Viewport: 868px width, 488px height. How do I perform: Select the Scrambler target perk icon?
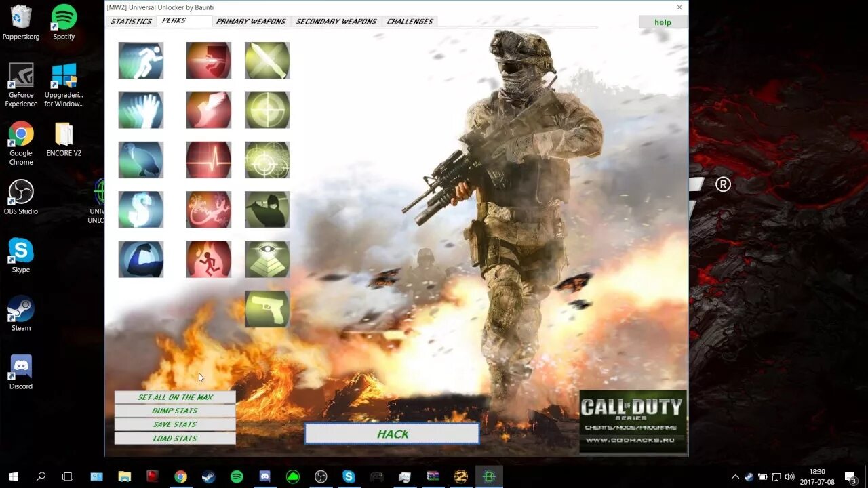click(x=267, y=160)
